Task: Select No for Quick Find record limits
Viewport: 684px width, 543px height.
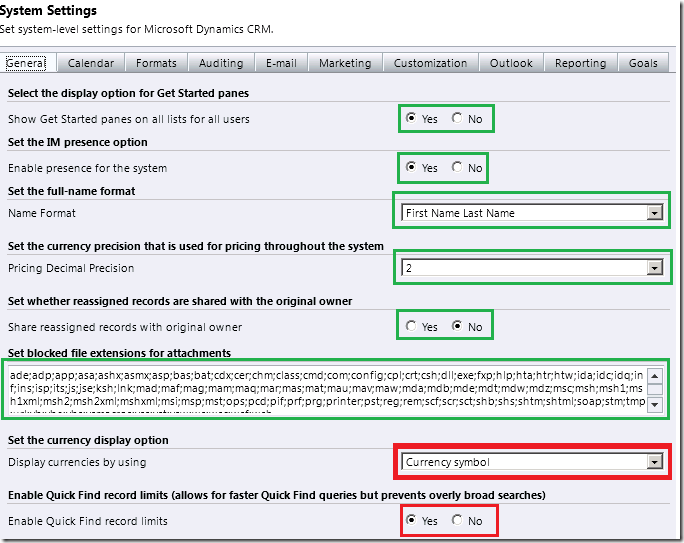Action: (457, 520)
